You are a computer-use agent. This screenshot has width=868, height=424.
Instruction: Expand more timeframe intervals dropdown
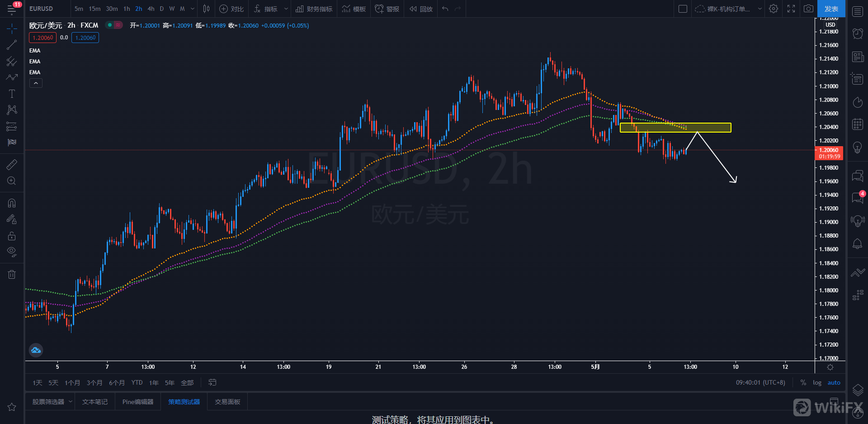coord(193,9)
